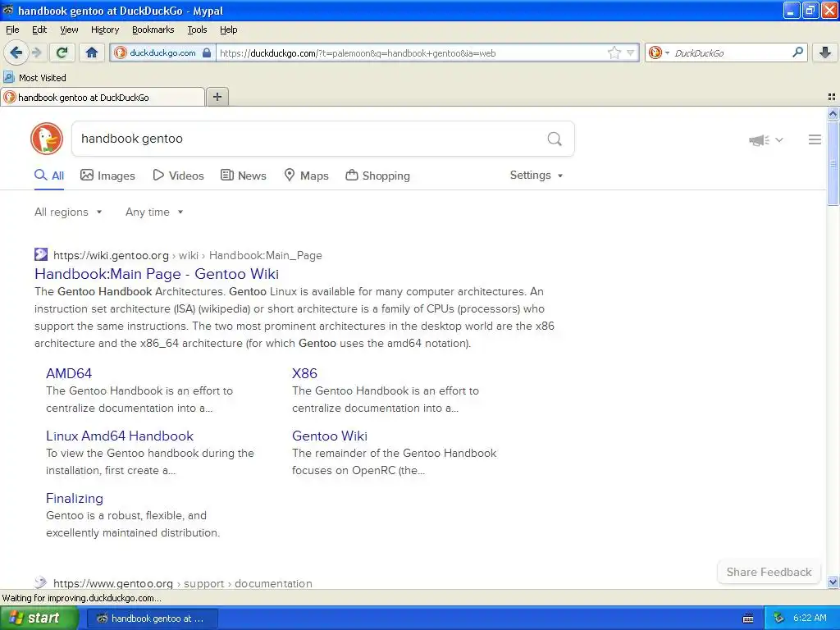
Task: Open the Downloads arrow button
Action: coord(825,52)
